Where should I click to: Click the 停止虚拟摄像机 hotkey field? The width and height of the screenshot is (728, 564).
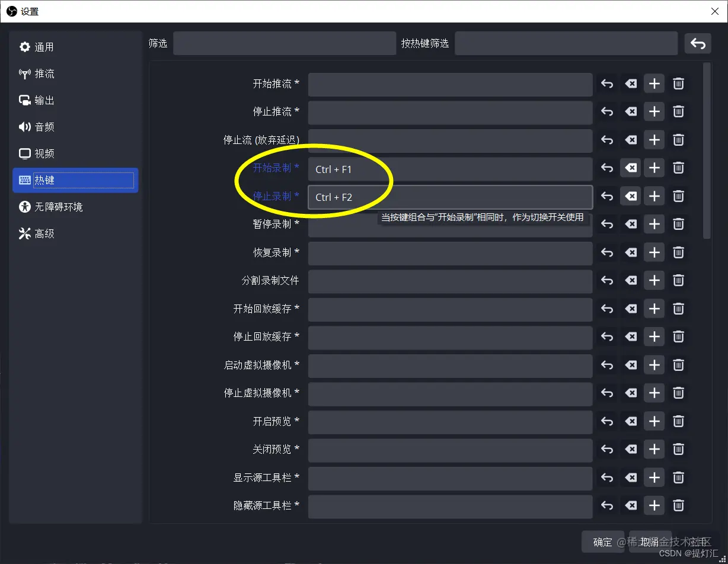click(x=451, y=394)
